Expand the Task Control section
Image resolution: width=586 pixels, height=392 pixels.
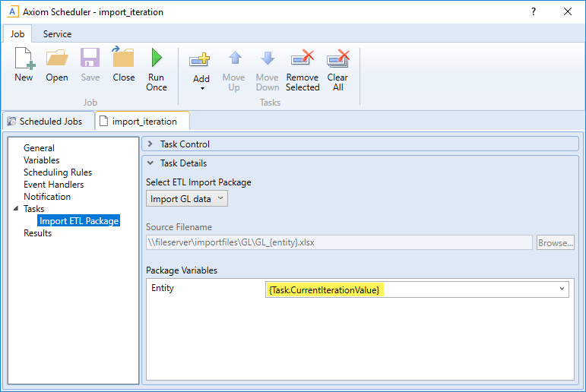[x=150, y=144]
